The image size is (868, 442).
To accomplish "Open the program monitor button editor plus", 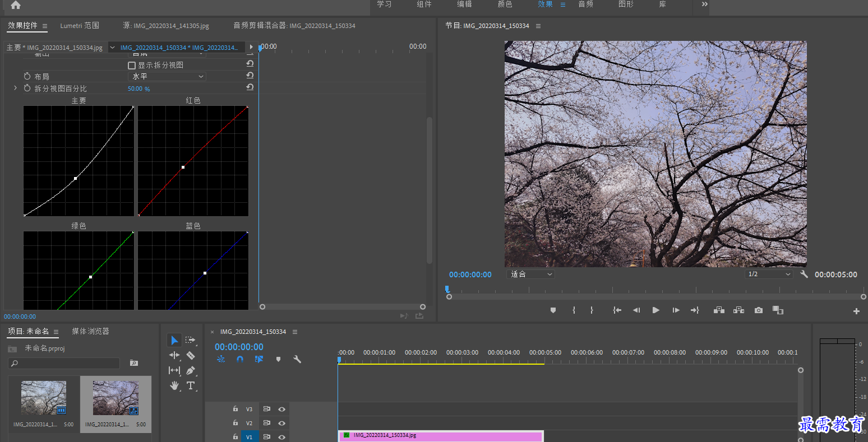I will tap(856, 311).
